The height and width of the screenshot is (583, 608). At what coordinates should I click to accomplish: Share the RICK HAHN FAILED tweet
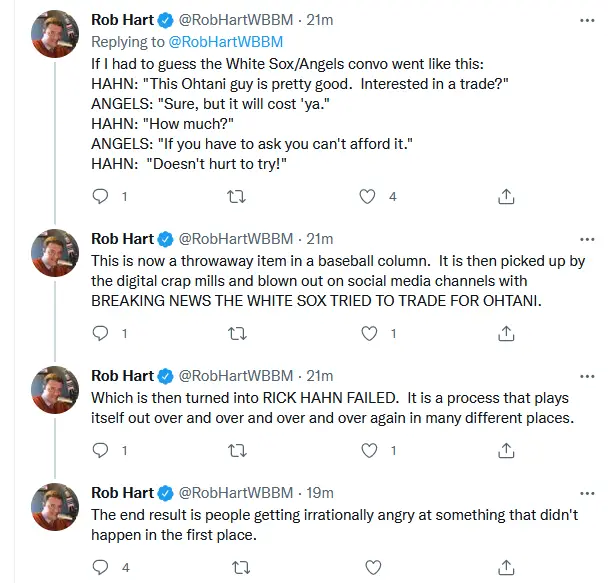(x=506, y=451)
